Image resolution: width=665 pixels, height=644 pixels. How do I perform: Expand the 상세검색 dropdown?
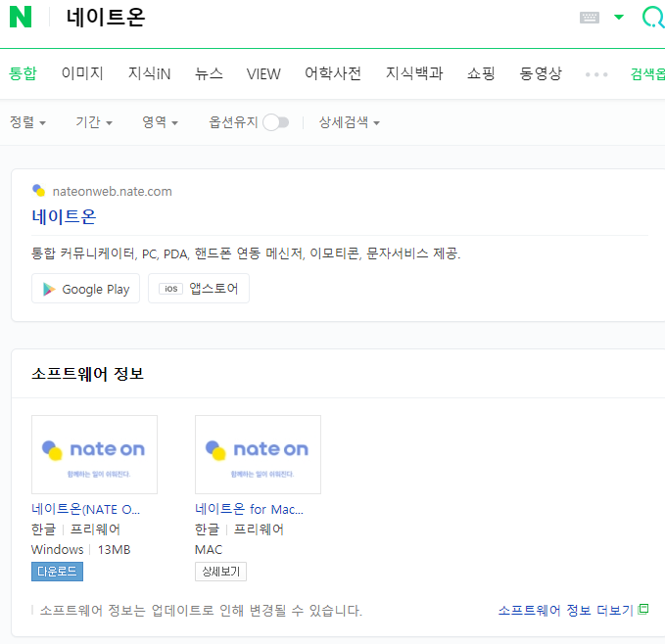tap(349, 122)
